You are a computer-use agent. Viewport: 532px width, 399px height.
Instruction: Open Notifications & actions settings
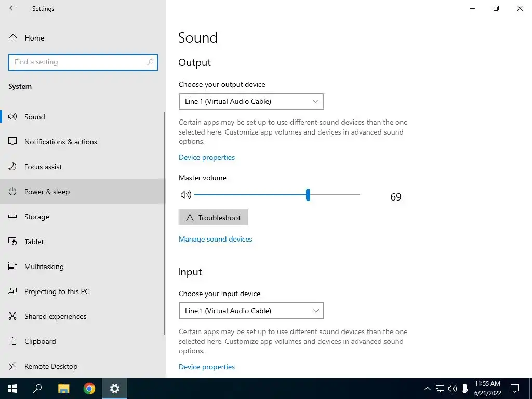coord(83,141)
